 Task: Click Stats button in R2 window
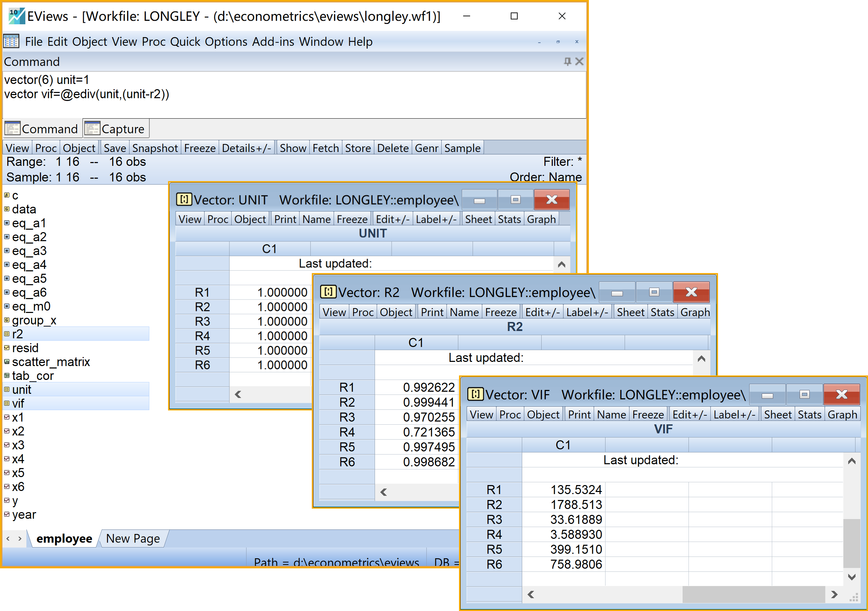click(662, 312)
